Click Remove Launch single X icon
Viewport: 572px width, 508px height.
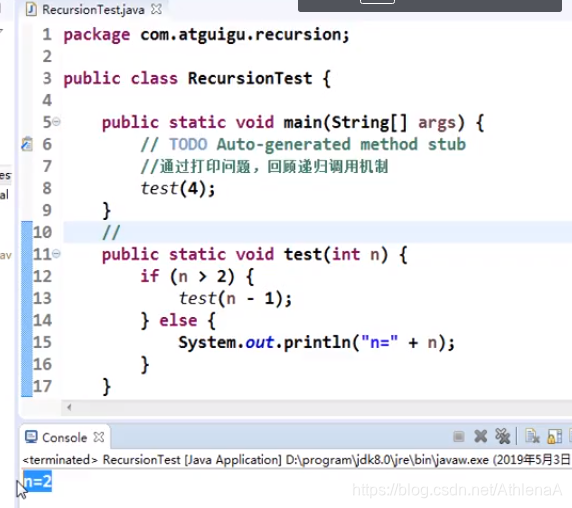click(480, 436)
